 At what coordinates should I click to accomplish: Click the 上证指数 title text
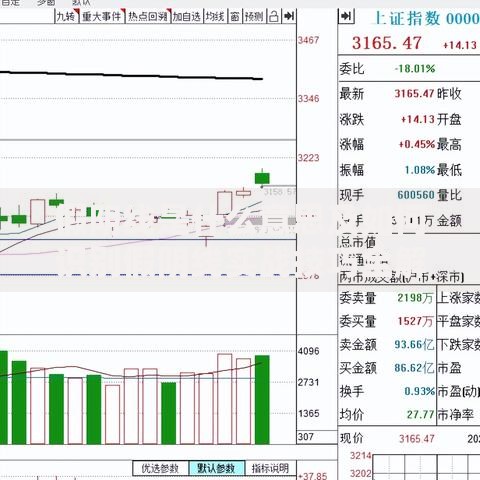(x=407, y=18)
